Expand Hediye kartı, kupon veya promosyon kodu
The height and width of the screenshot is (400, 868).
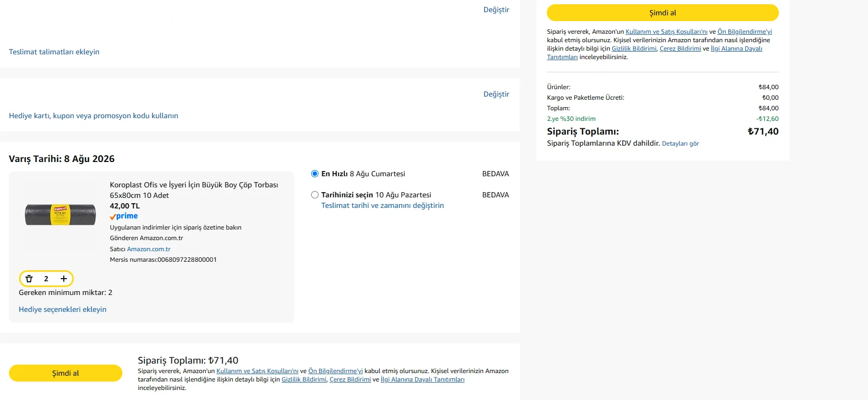[93, 116]
